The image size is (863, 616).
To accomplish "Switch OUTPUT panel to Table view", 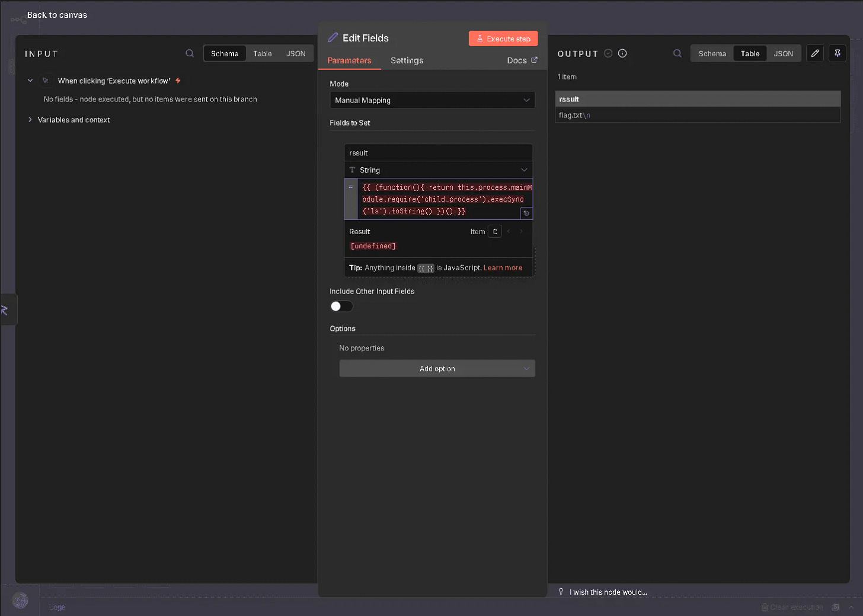I will coord(750,53).
